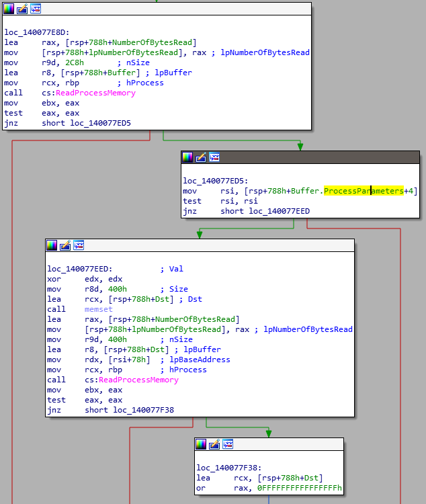
Task: Click the edit pencil icon on loc_140077E8D block
Action: click(22, 9)
